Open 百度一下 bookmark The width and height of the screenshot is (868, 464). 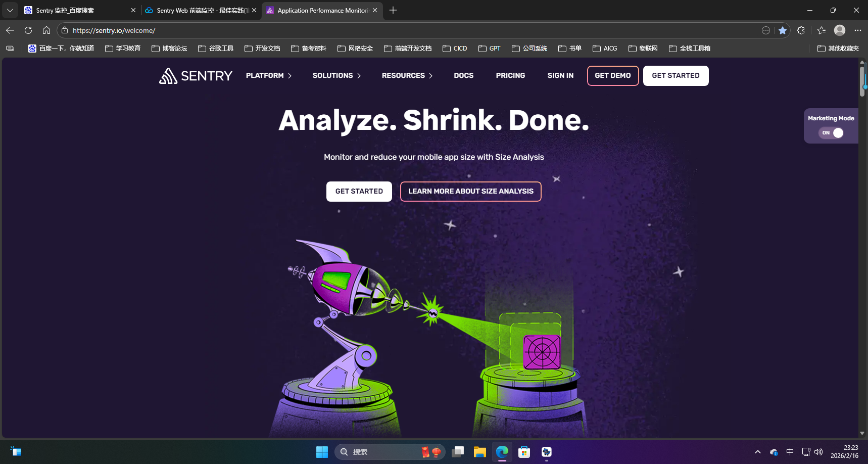(61, 49)
